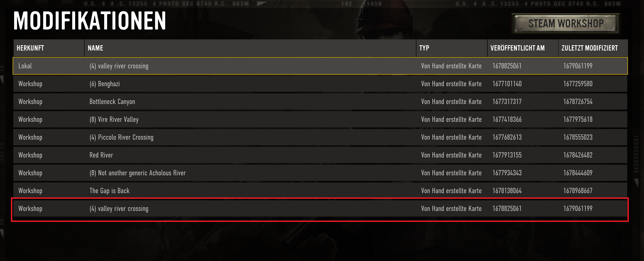Select the Bottleneck Canyon map row
This screenshot has height=261, width=644.
pos(320,102)
